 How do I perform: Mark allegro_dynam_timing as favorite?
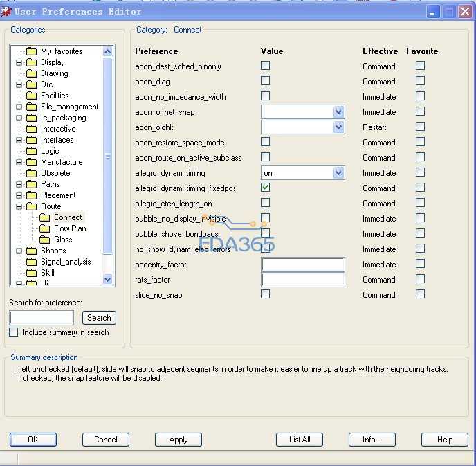[x=420, y=172]
